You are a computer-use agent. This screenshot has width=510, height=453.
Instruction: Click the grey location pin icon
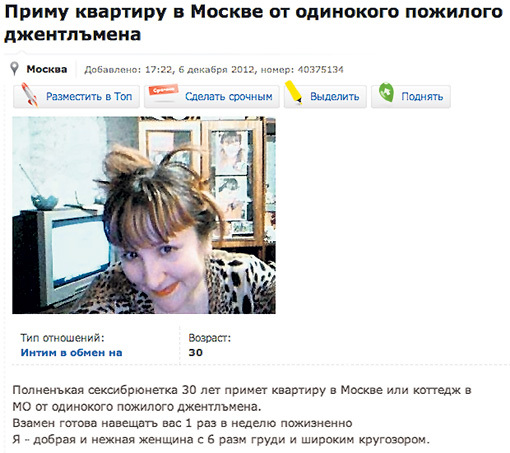(x=14, y=69)
